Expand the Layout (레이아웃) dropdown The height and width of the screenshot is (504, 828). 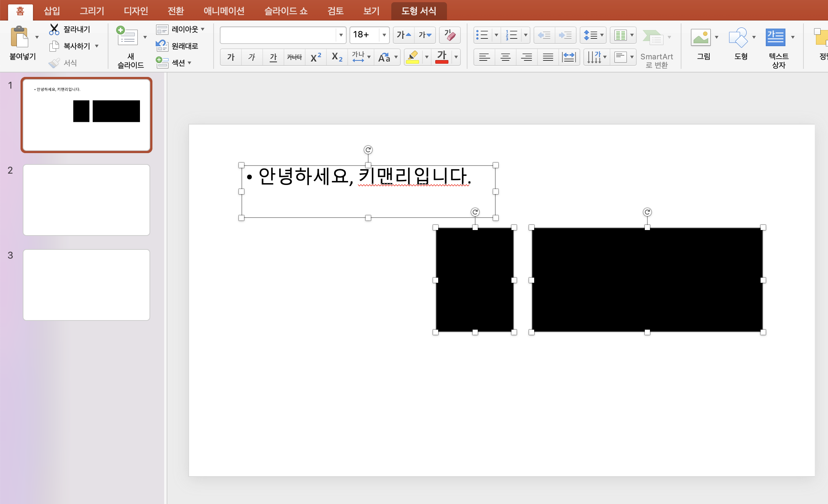click(x=203, y=29)
